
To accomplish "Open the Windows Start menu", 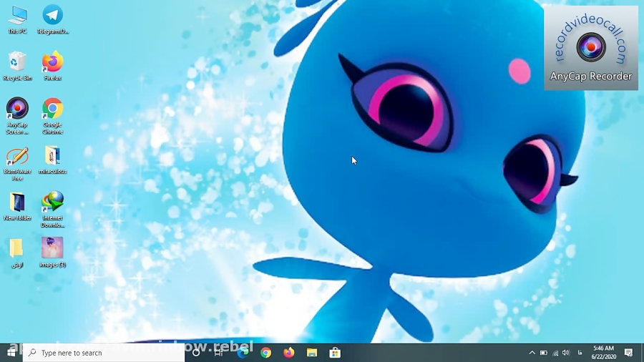I will pyautogui.click(x=11, y=353).
